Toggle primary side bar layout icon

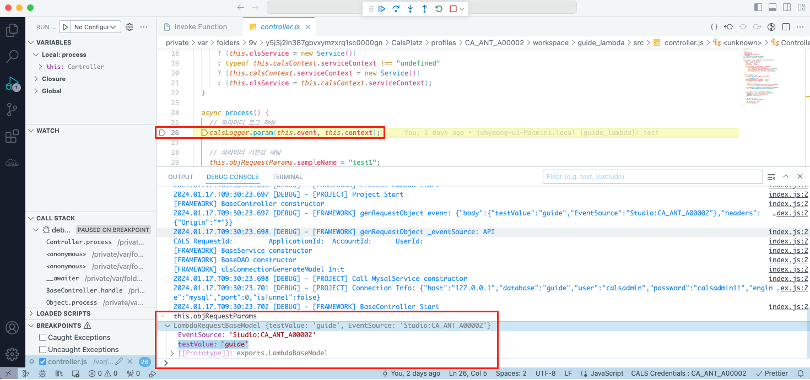pos(758,8)
